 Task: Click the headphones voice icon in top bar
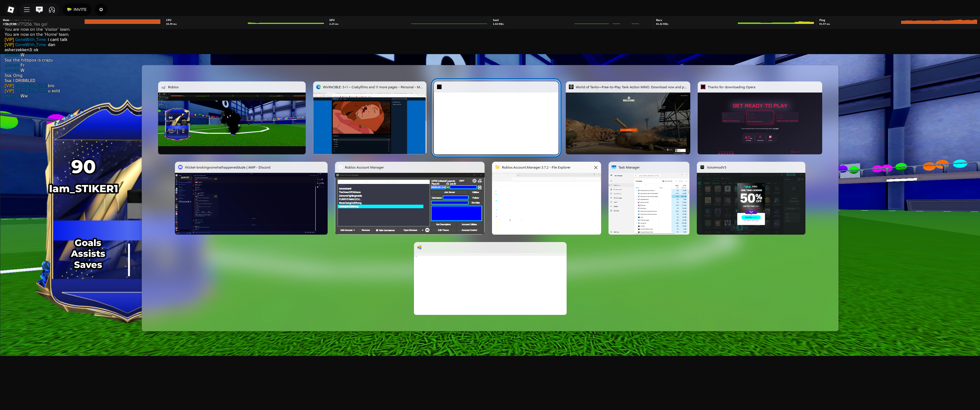[x=52, y=9]
